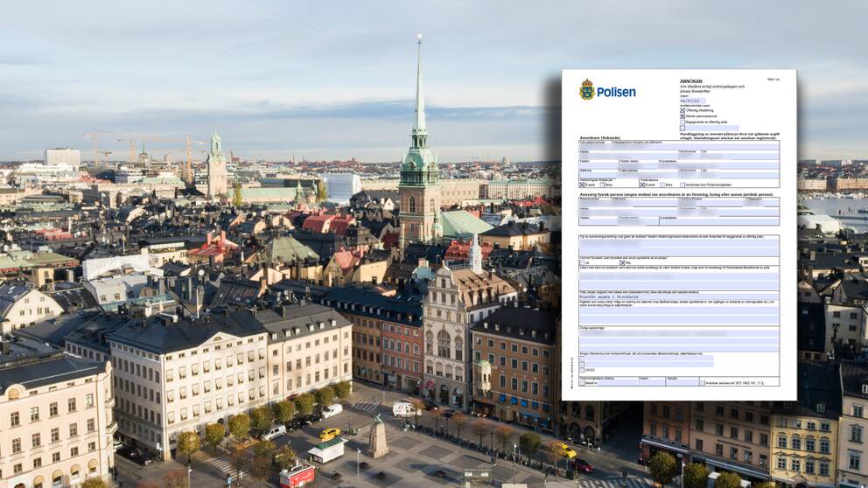Click the yellow car in the square
868x488 pixels.
click(x=329, y=434)
